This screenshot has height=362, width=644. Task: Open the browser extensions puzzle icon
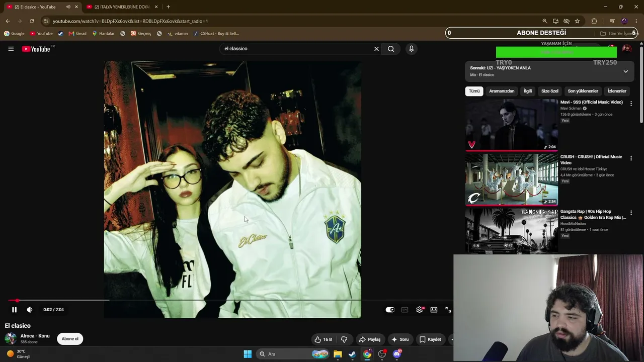pos(594,21)
